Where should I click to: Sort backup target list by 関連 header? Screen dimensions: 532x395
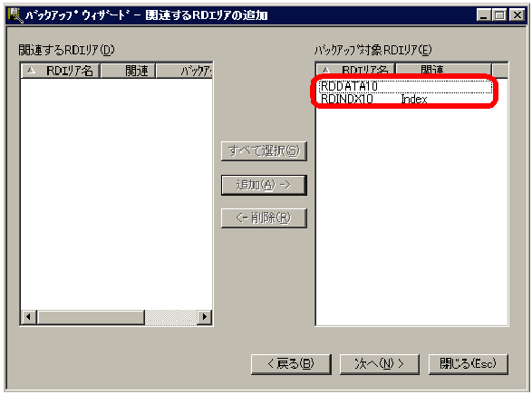(444, 70)
